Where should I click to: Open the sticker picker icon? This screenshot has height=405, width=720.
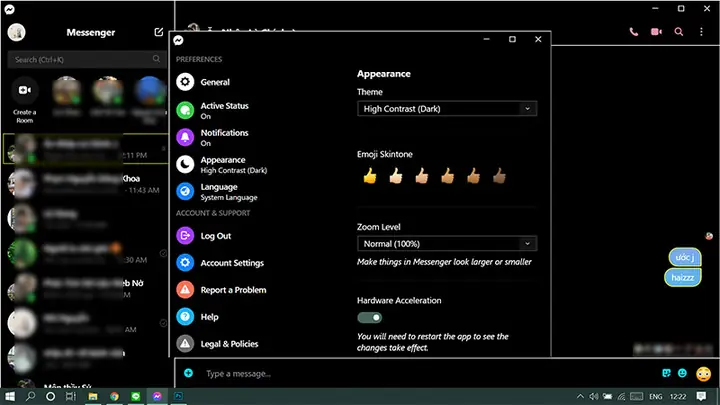666,373
